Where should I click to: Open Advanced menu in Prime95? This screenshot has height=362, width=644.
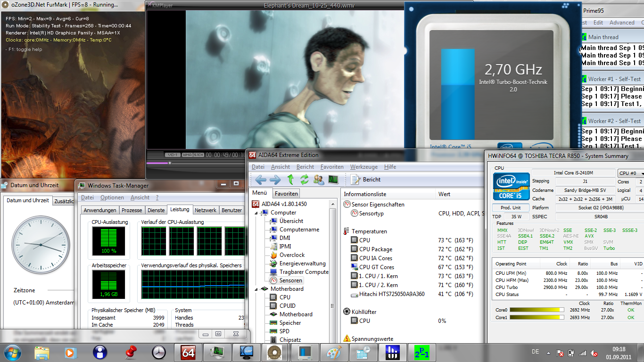point(622,23)
